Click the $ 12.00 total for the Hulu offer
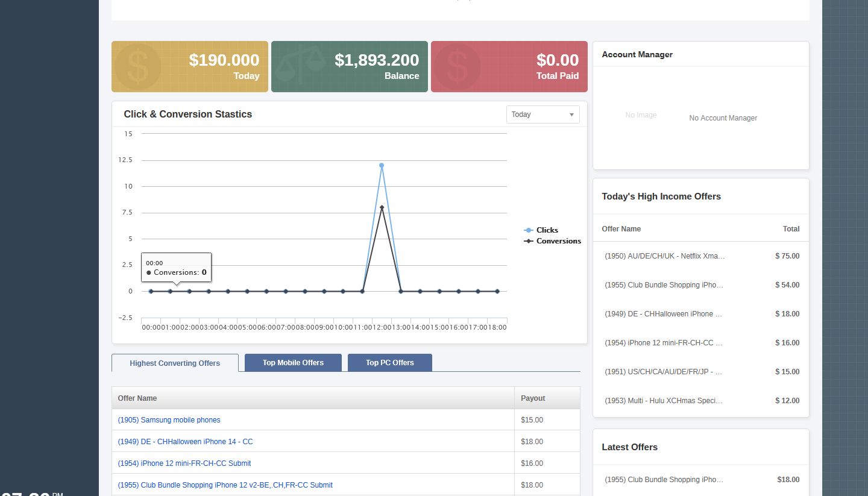Image resolution: width=868 pixels, height=496 pixels. (x=787, y=401)
